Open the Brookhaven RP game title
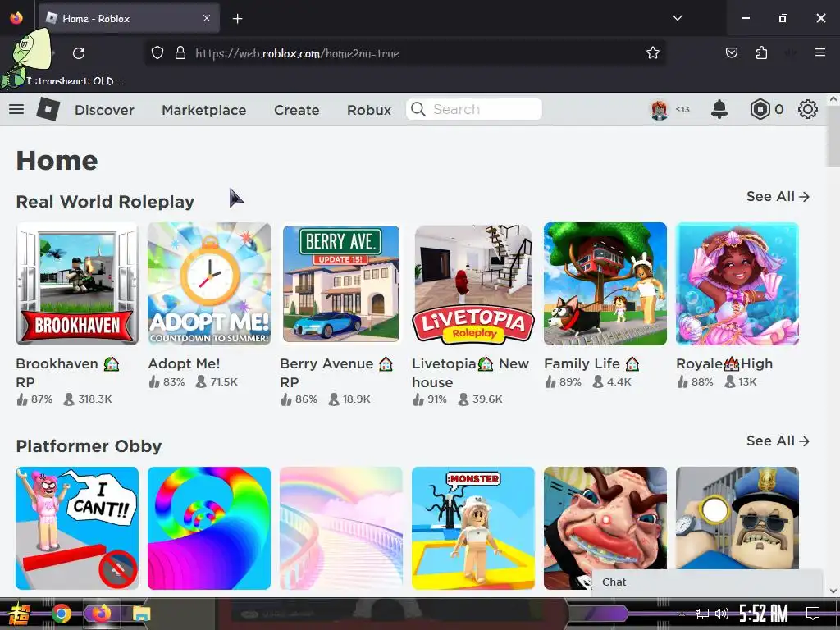Screen dimensions: 840x630 [x=67, y=373]
